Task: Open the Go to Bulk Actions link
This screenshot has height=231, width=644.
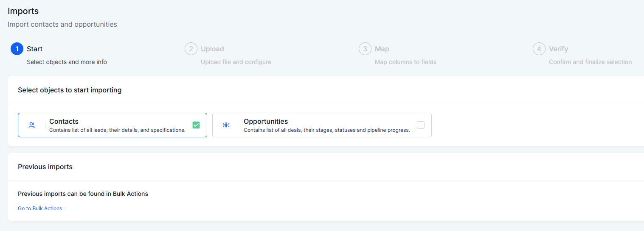Action: [40, 209]
